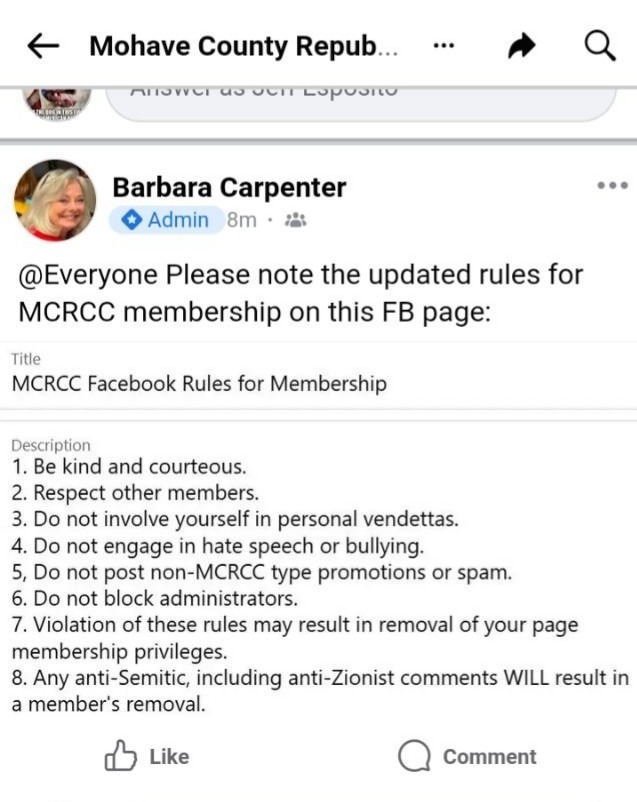Tap the back arrow in the header
The width and height of the screenshot is (637, 802).
click(x=42, y=46)
